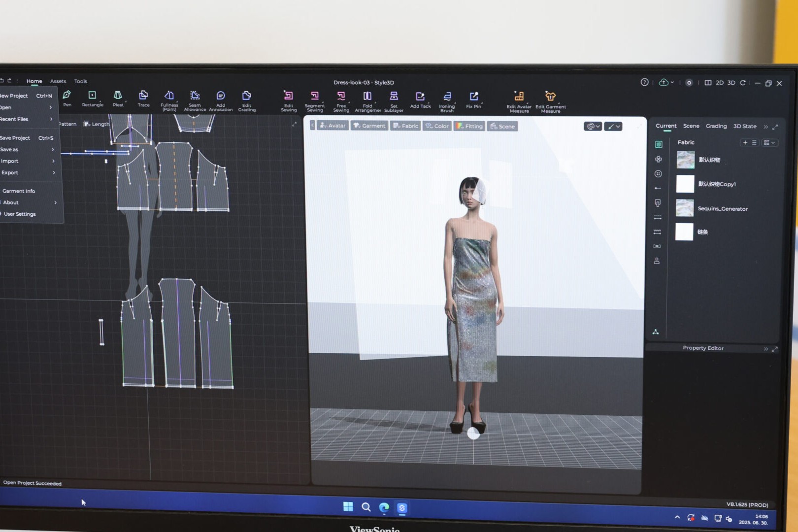Switch fabric panel to list view

[x=754, y=142]
